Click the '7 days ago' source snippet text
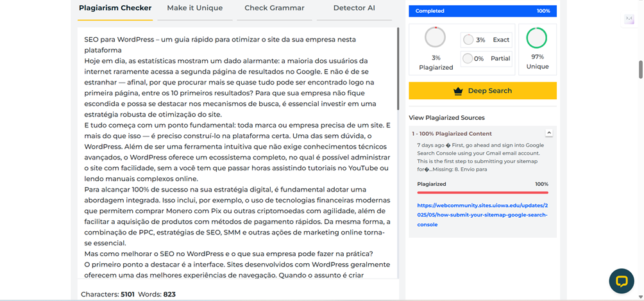The height and width of the screenshot is (301, 644). tap(480, 158)
